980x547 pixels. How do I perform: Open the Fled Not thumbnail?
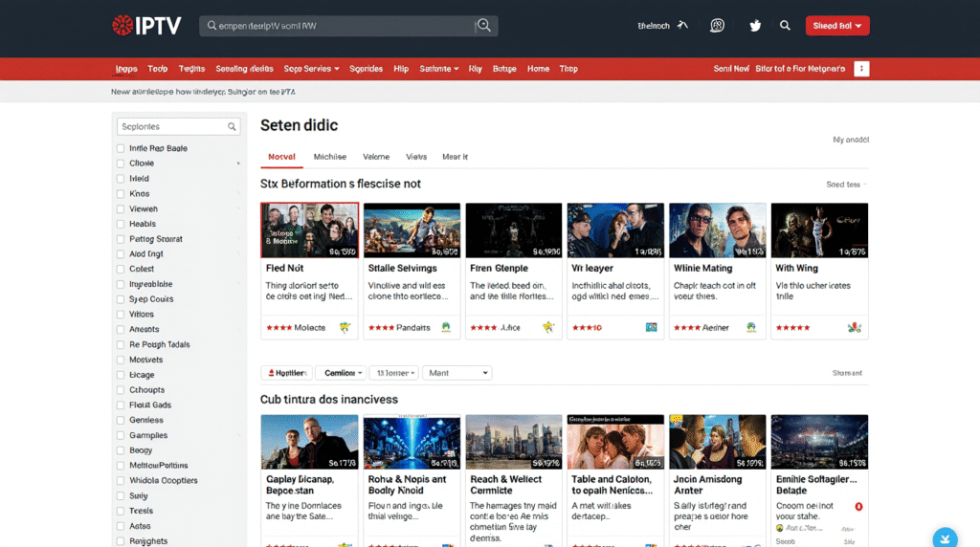point(309,230)
